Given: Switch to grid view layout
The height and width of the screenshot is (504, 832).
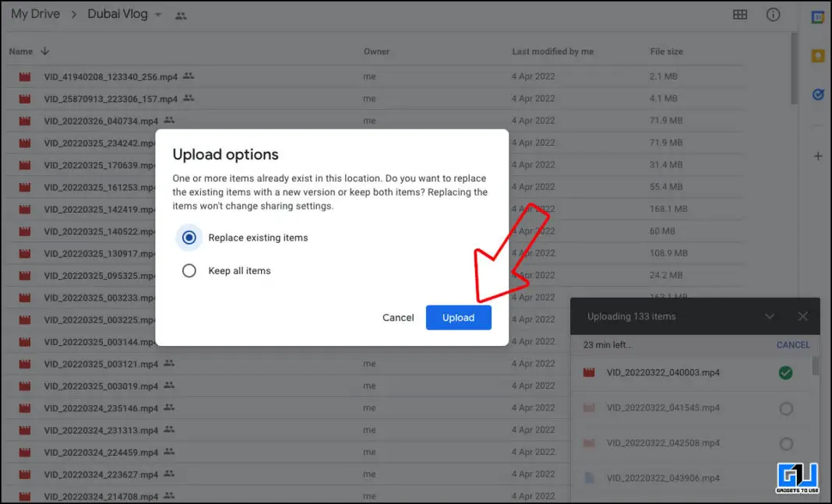Looking at the screenshot, I should (x=740, y=14).
